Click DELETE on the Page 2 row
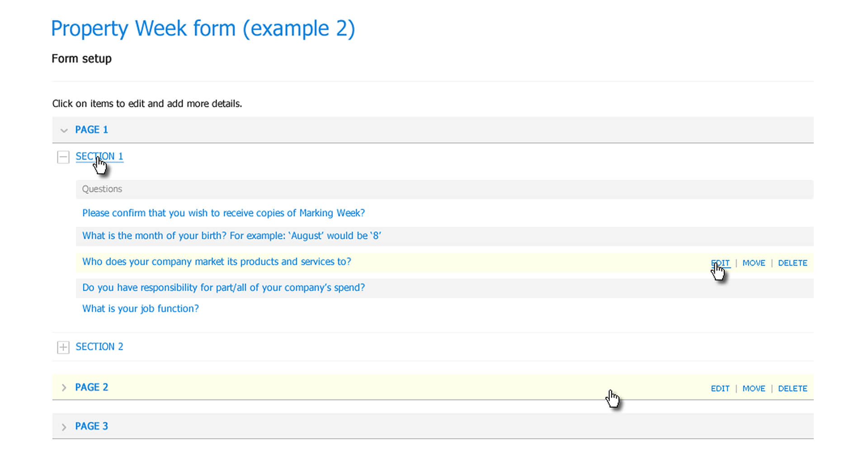Screen dimensions: 868x463 [x=793, y=389]
